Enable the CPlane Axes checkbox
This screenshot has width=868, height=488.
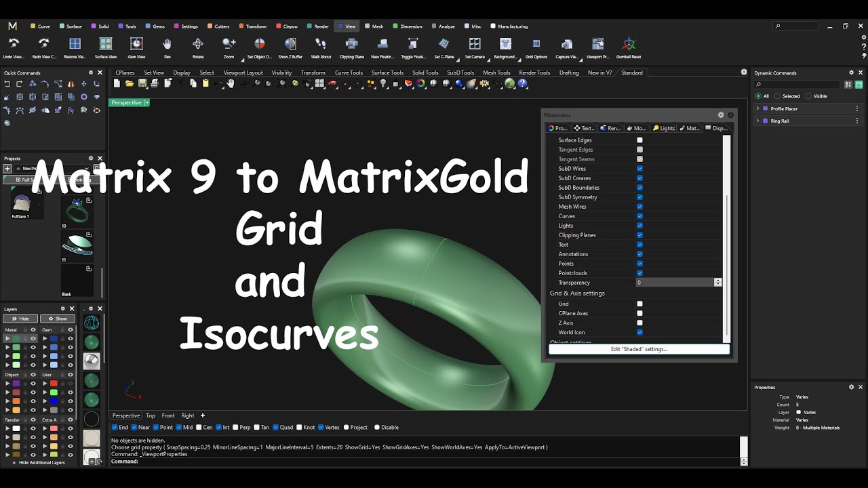tap(639, 313)
